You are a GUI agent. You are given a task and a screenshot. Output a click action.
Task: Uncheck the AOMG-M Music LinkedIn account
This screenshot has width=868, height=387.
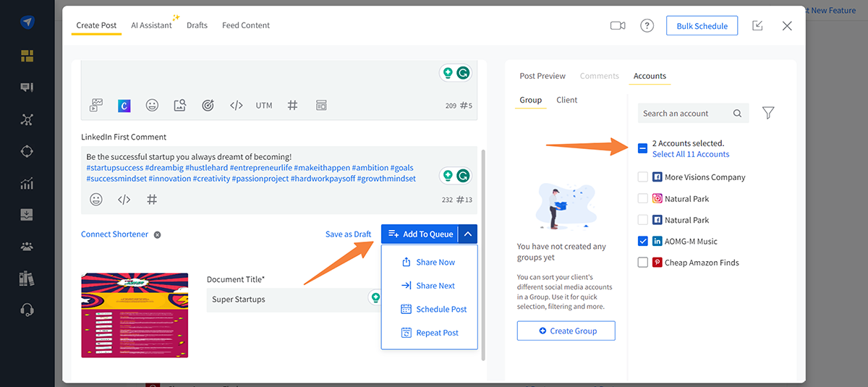(x=643, y=242)
